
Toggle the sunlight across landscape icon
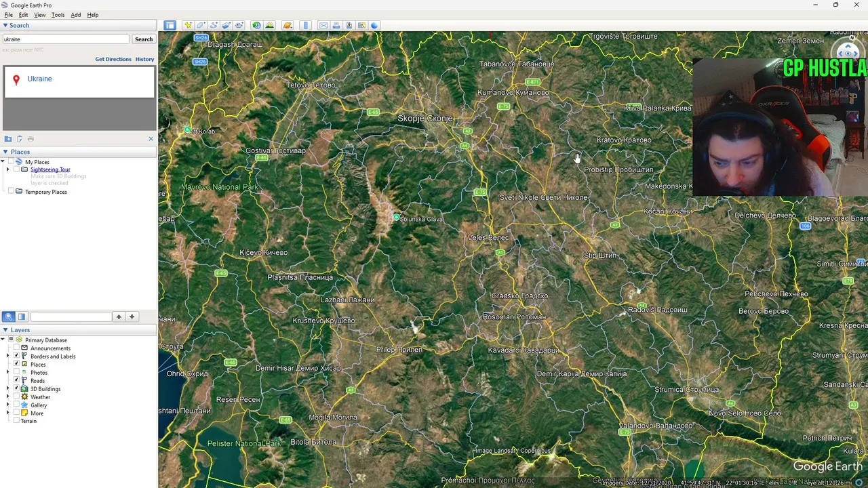[x=269, y=26]
